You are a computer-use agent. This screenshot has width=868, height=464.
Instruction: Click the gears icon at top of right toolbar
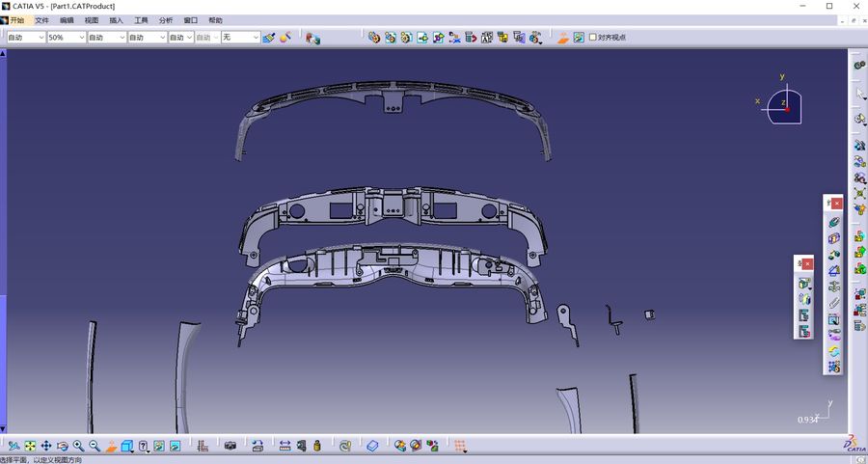pyautogui.click(x=859, y=66)
